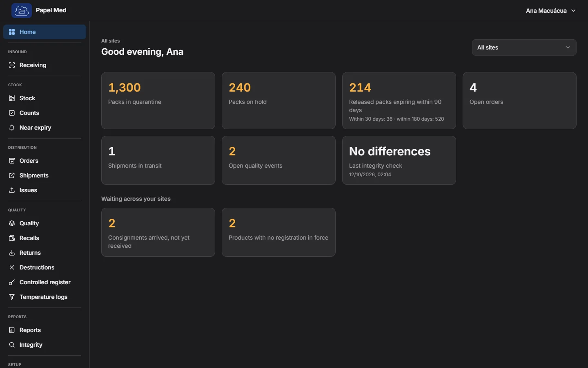Click the Destructions label in the sidebar

(x=37, y=267)
